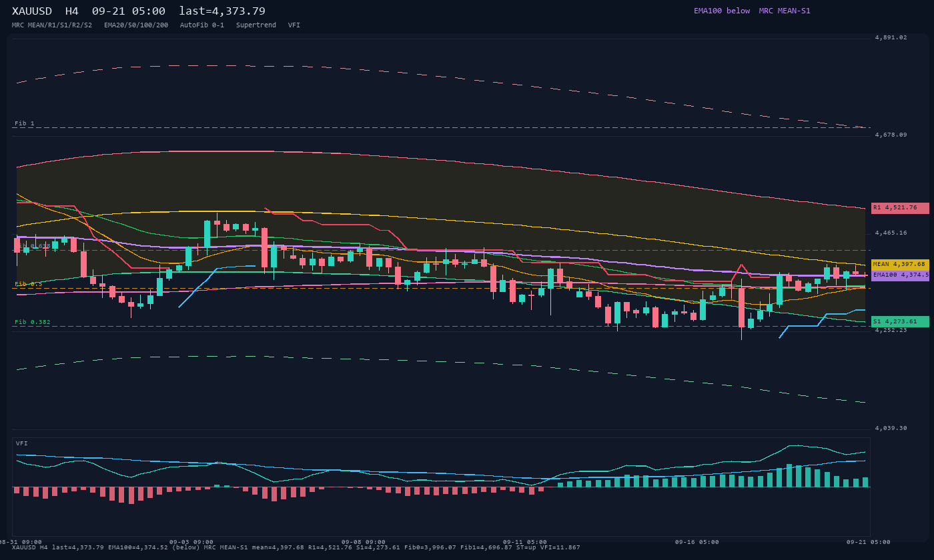Click the S1 4,273.61 price label

click(x=900, y=321)
